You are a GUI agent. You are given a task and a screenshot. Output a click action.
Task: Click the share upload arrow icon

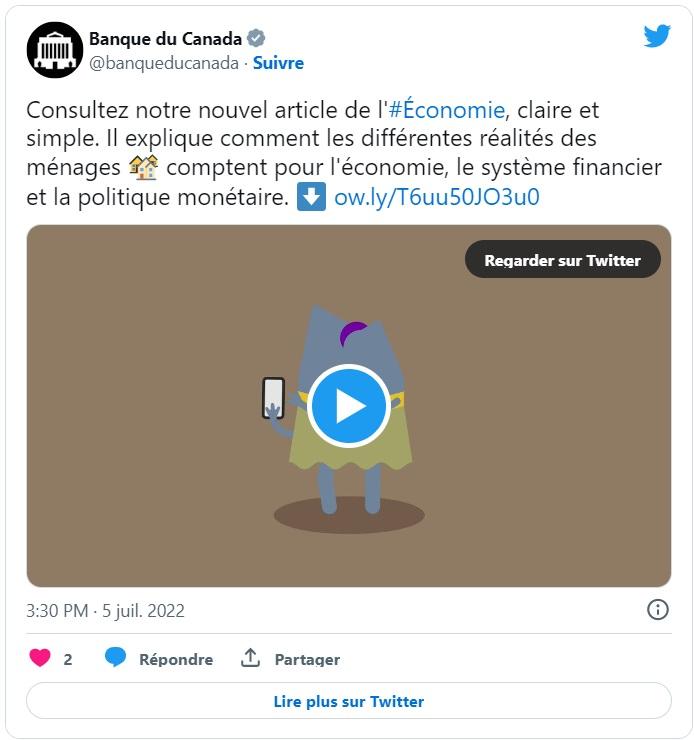(250, 657)
